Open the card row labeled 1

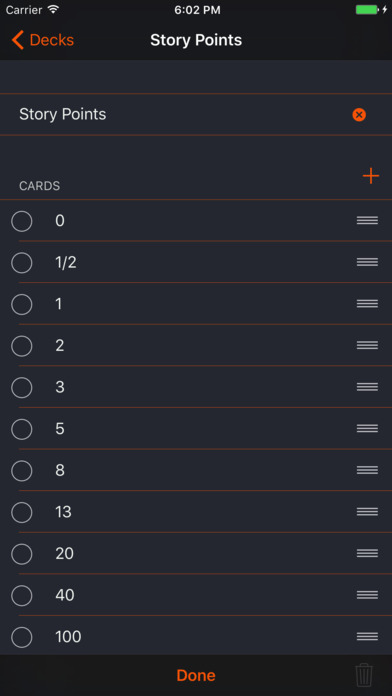pos(196,304)
